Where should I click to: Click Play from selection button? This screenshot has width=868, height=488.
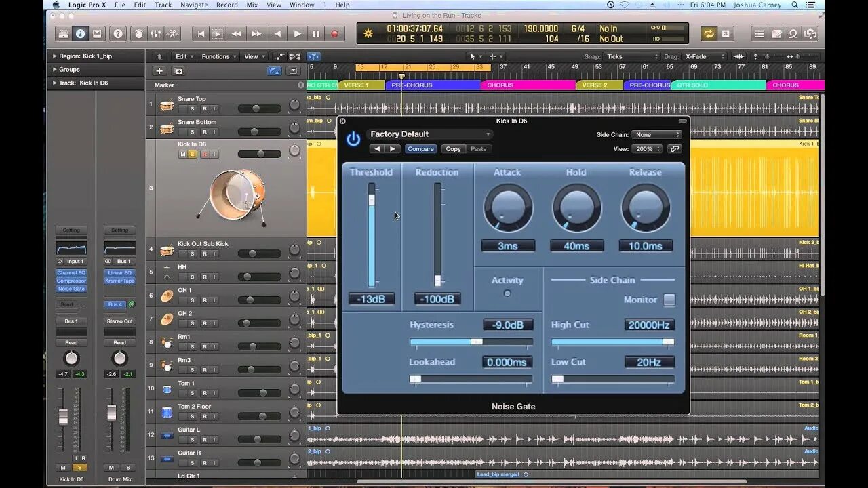[x=217, y=33]
